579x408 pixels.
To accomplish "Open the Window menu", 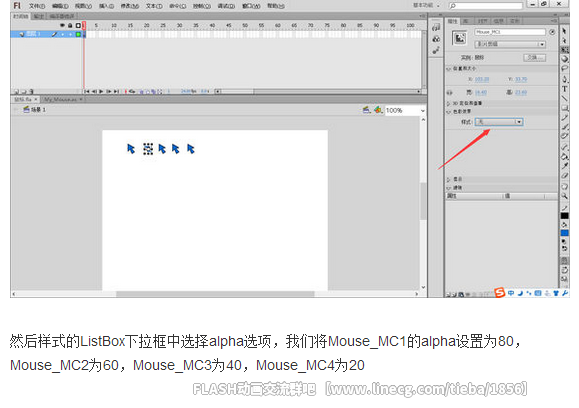I will pyautogui.click(x=251, y=6).
